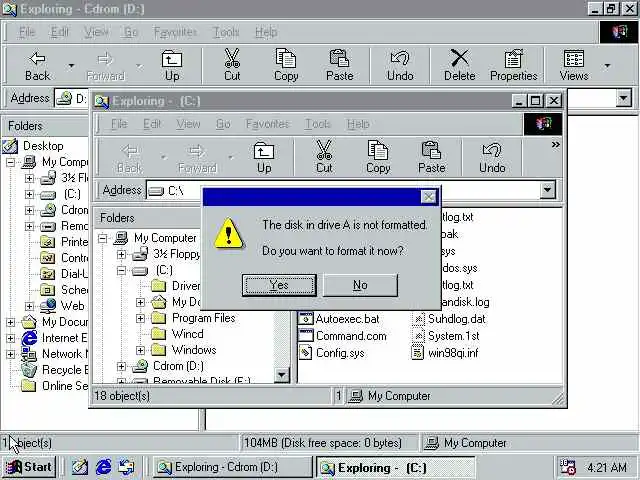Click Delete in the Cdrom D: window toolbar
The image size is (640, 480).
(x=460, y=66)
